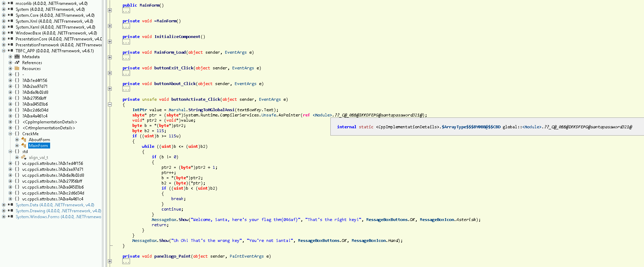Click the std namespace braces icon

point(17,152)
